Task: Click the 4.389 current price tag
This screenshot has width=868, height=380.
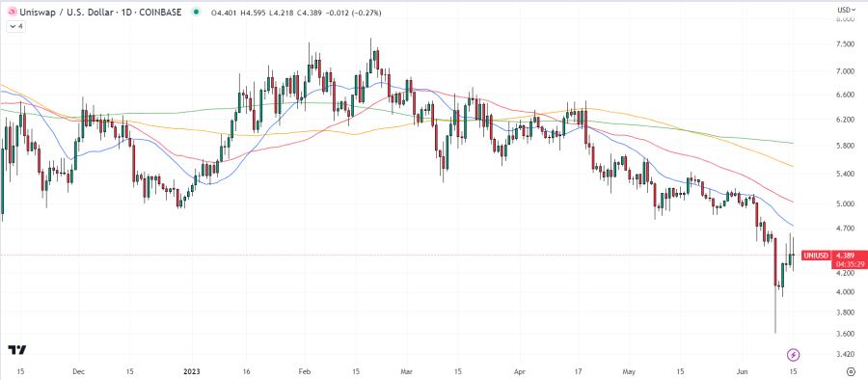Action: point(848,256)
